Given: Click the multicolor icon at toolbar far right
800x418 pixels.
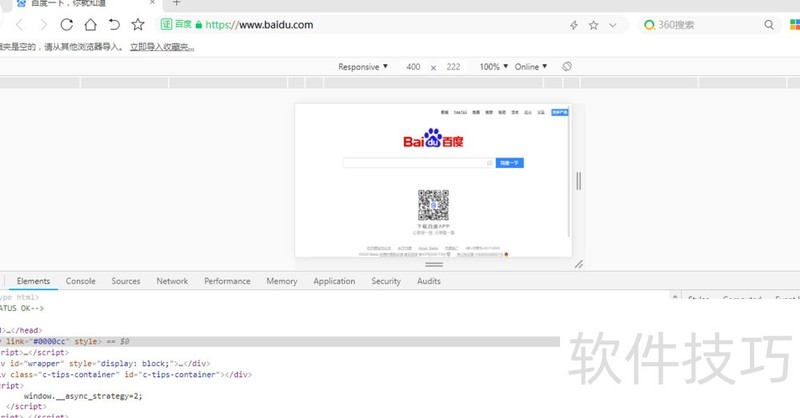Looking at the screenshot, I should [x=795, y=24].
